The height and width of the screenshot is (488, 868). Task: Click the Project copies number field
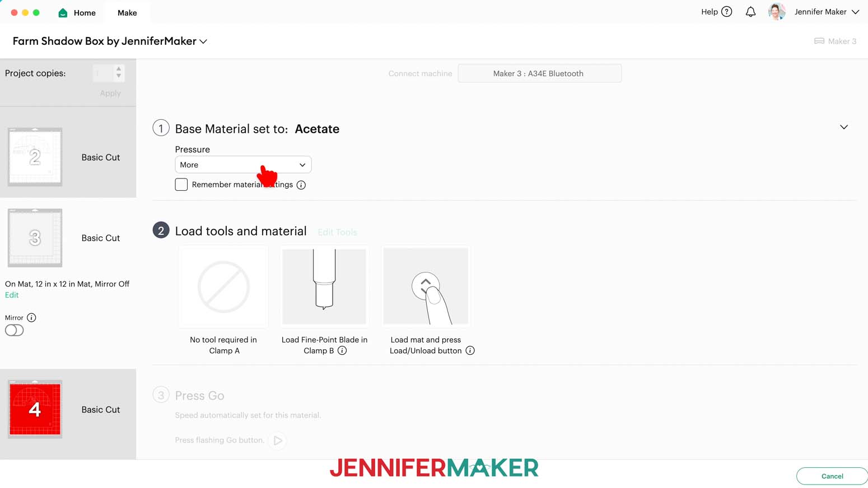pyautogui.click(x=104, y=73)
